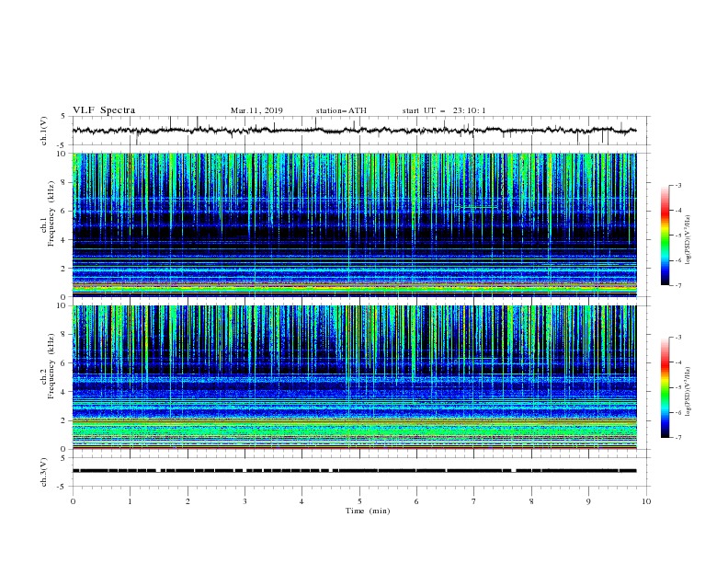Click the time-axis tick label '3'
The height and width of the screenshot is (563, 728).
point(245,501)
